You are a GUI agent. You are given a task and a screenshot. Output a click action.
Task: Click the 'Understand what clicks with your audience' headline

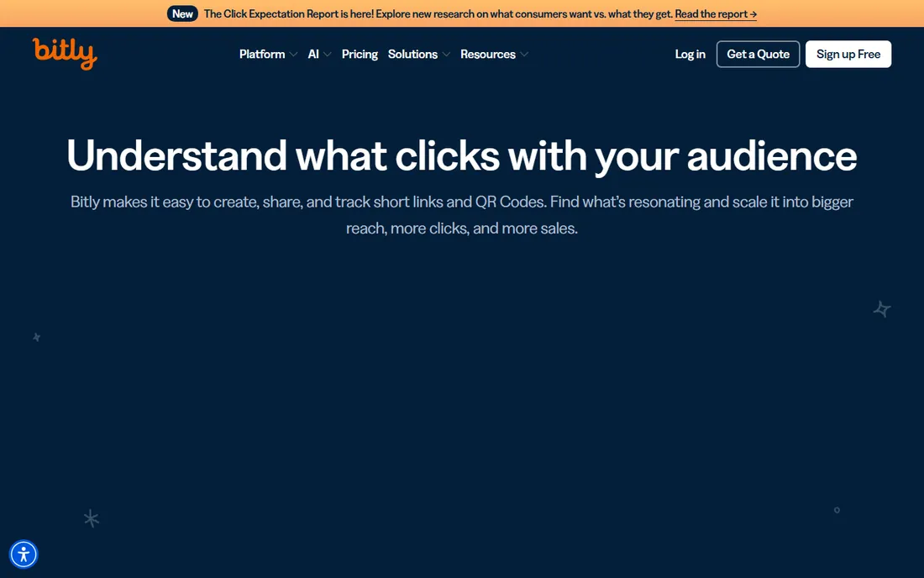pos(462,155)
